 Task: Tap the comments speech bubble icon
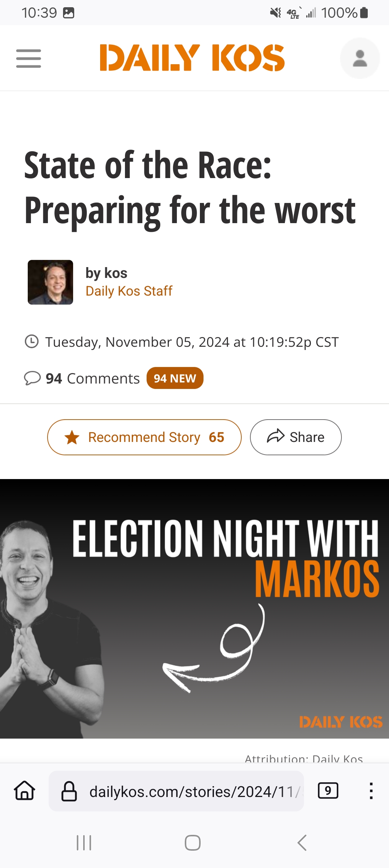click(x=32, y=378)
